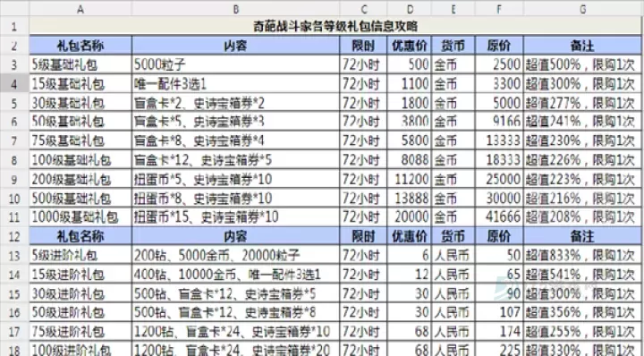The height and width of the screenshot is (356, 644).
Task: Click cell 5级进阶礼包
Action: (x=80, y=256)
